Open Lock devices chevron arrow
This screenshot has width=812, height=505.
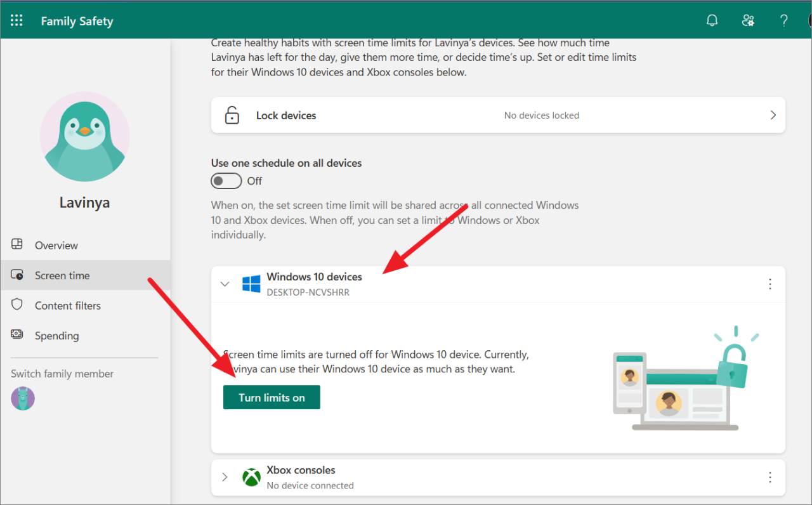tap(773, 115)
